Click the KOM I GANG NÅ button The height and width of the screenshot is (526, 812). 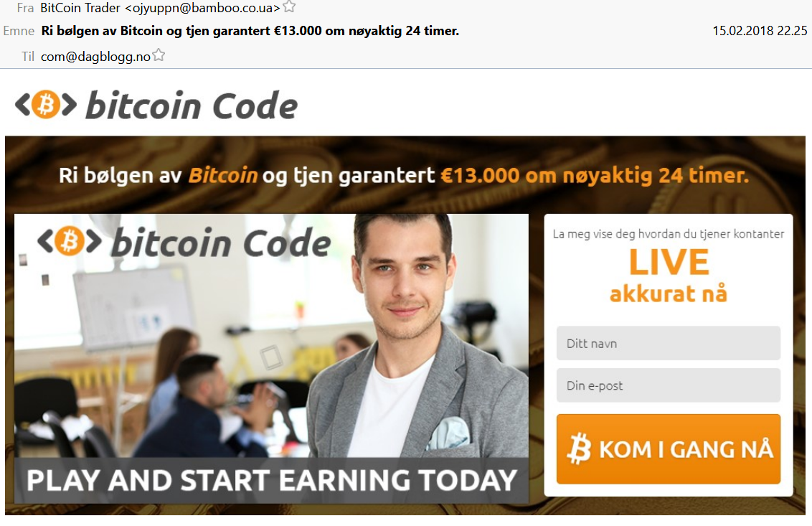pyautogui.click(x=668, y=448)
